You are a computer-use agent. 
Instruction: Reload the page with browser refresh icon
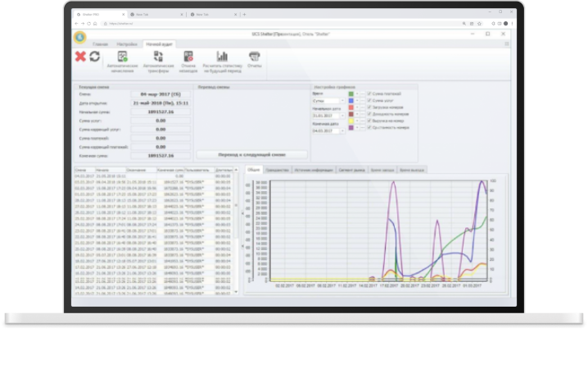coord(89,24)
